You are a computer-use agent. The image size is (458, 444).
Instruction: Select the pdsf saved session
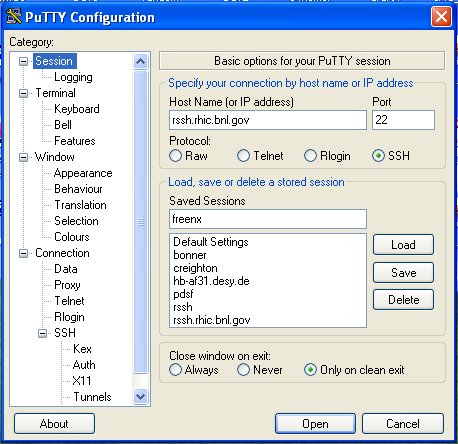coord(183,294)
